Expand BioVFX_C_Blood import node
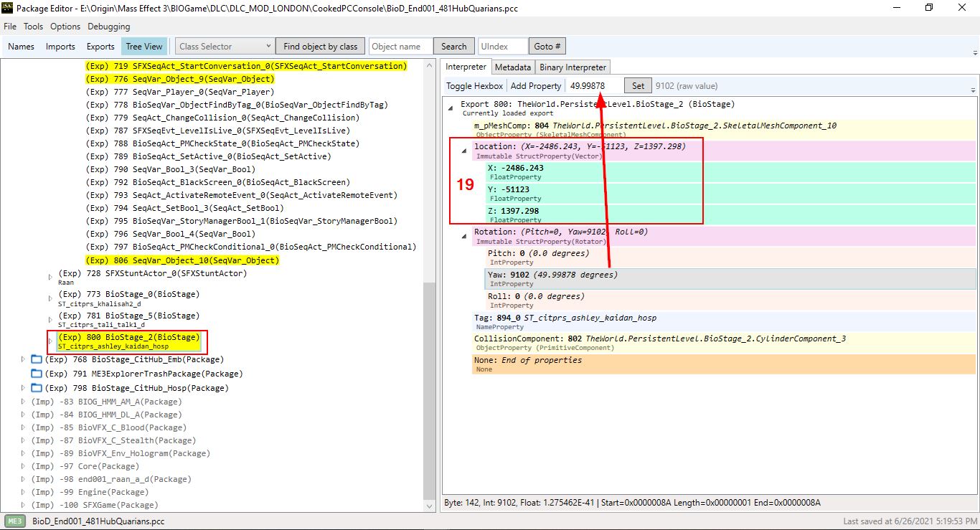This screenshot has height=530, width=980. coord(23,427)
